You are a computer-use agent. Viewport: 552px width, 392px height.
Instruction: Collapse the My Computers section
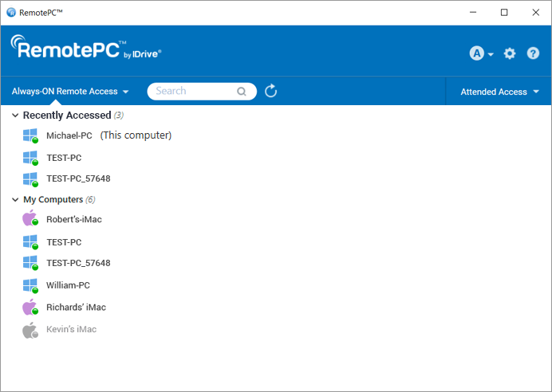click(x=15, y=200)
